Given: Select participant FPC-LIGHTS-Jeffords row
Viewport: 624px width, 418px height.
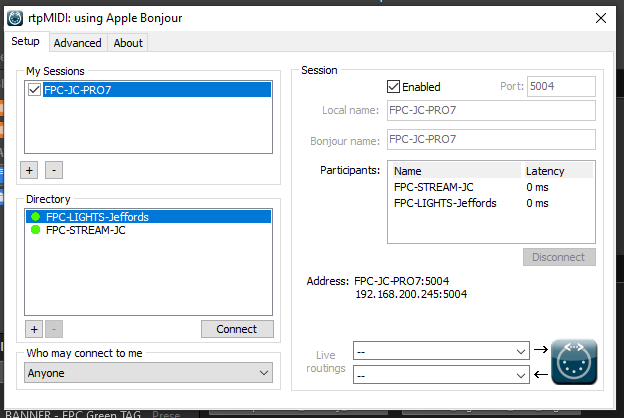Looking at the screenshot, I should click(x=493, y=203).
